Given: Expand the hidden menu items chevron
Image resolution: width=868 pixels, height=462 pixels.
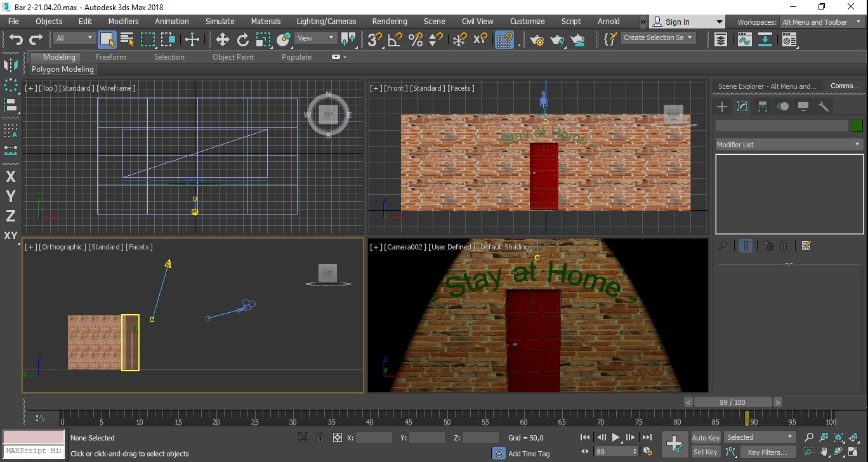Looking at the screenshot, I should pyautogui.click(x=643, y=22).
